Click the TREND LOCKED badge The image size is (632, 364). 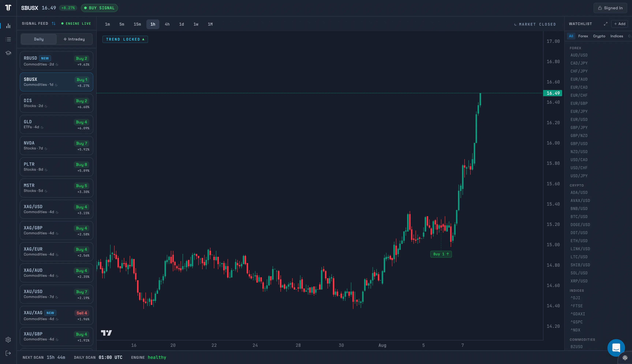point(125,39)
